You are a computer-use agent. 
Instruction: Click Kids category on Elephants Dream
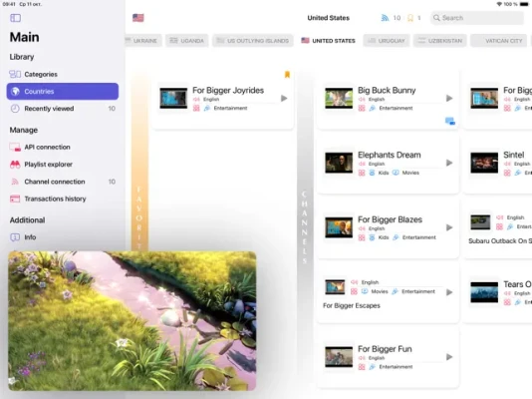(384, 173)
